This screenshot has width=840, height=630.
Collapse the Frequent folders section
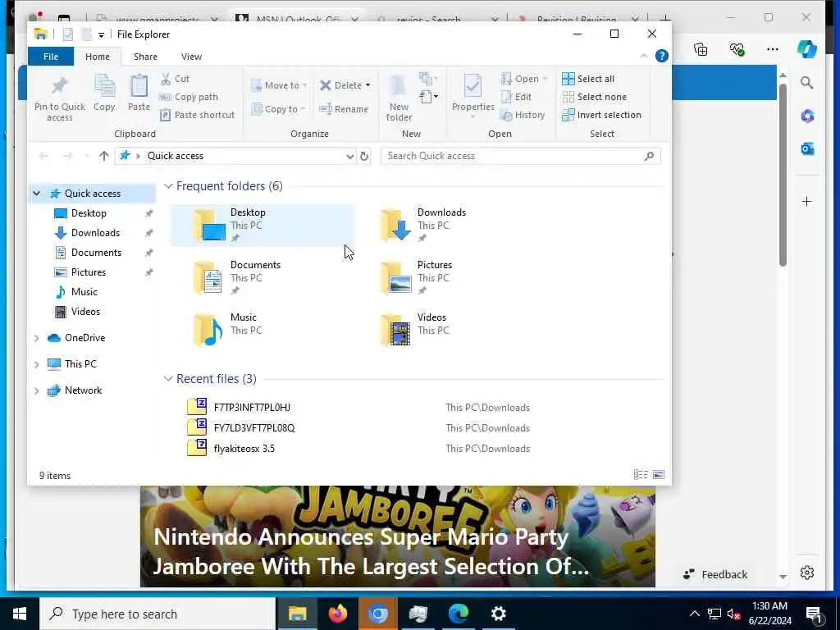(x=168, y=186)
